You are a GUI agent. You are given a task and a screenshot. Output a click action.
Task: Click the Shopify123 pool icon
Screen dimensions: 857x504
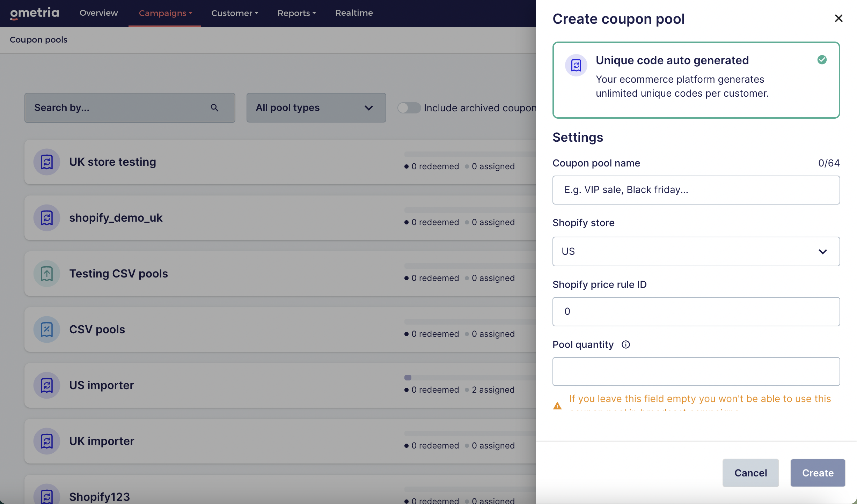point(47,494)
